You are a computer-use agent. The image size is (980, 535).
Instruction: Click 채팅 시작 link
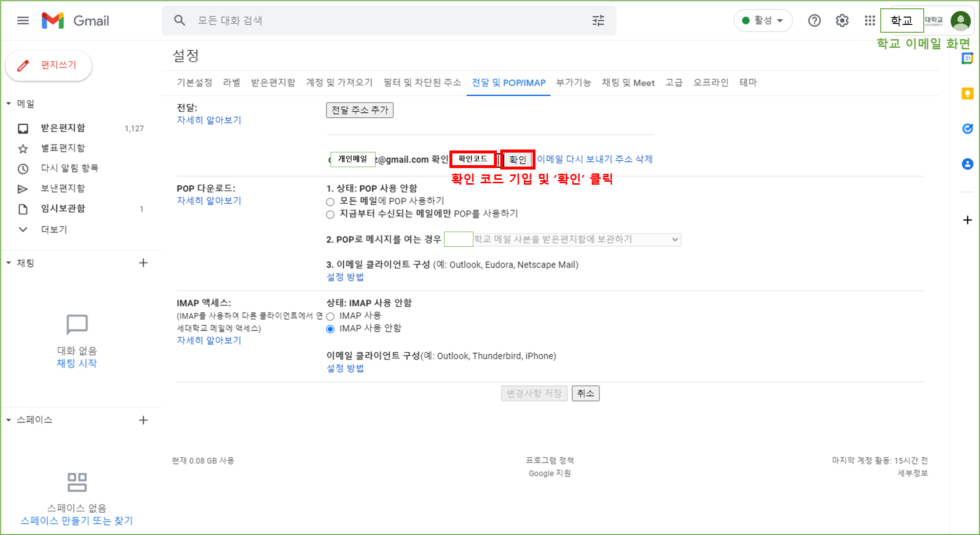(77, 364)
